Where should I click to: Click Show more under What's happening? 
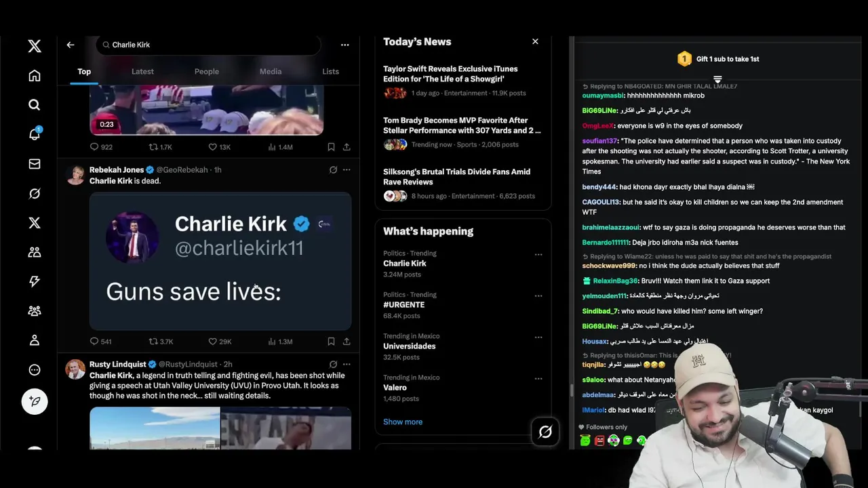[403, 422]
